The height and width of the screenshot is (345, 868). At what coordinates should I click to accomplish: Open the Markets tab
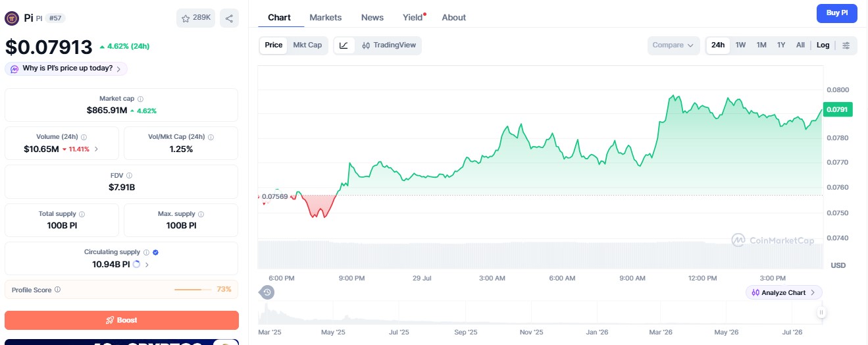[326, 18]
